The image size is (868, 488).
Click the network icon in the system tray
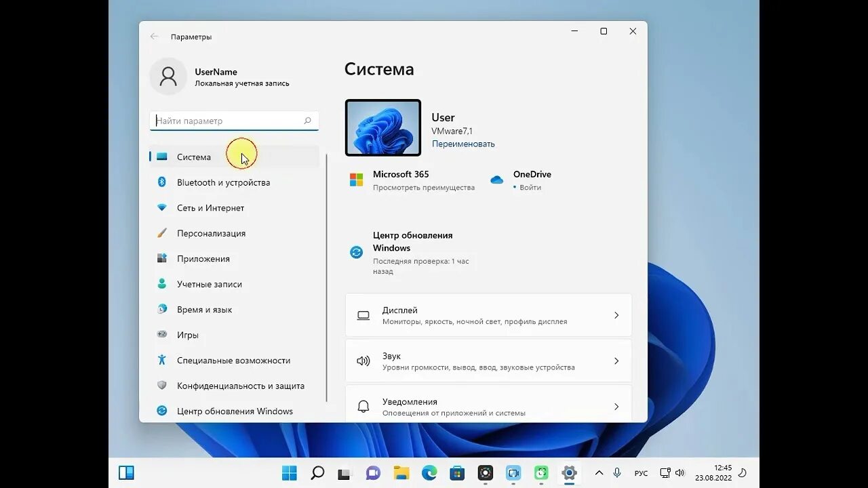pyautogui.click(x=665, y=473)
